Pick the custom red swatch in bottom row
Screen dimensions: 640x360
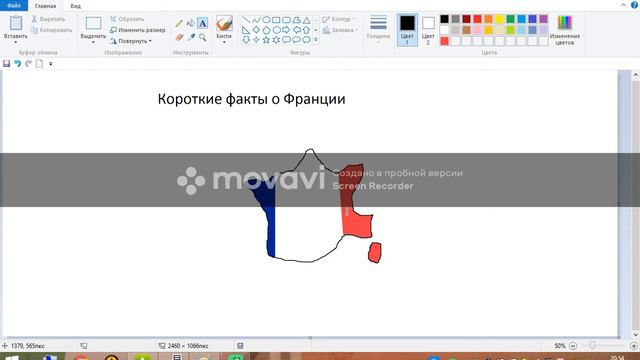pyautogui.click(x=444, y=41)
